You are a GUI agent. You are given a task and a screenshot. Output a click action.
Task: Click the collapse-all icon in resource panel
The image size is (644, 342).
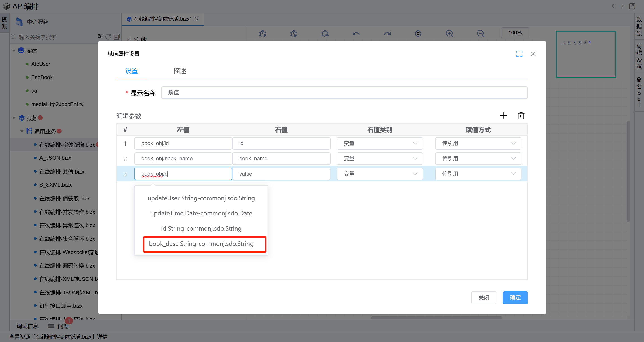pos(117,37)
